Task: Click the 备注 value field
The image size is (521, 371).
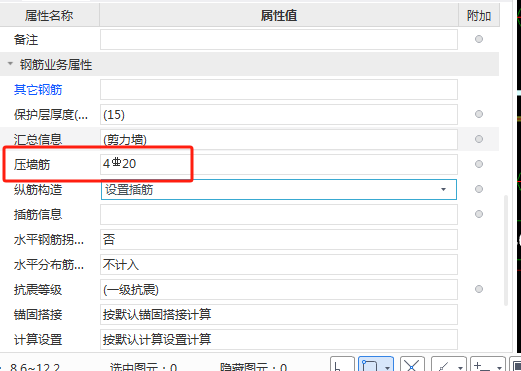Action: coord(279,39)
